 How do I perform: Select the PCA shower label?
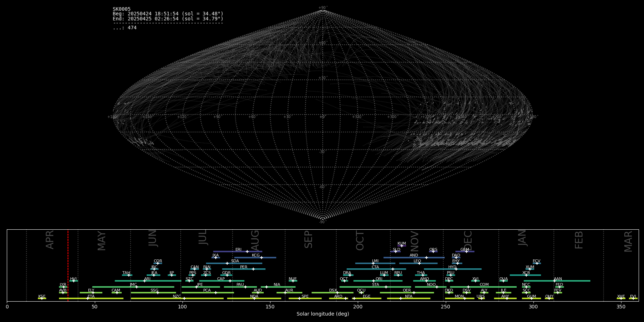click(x=207, y=291)
